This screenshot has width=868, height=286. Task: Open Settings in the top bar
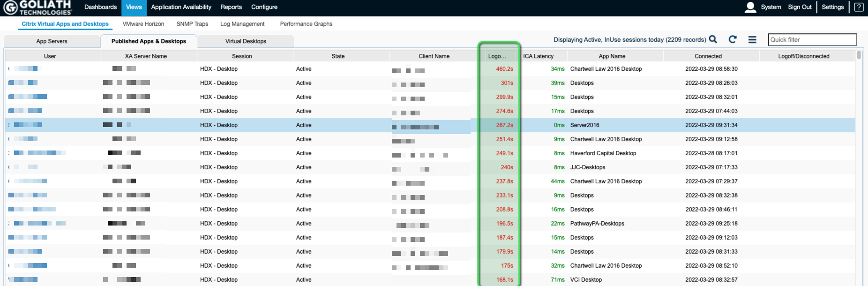coord(833,7)
